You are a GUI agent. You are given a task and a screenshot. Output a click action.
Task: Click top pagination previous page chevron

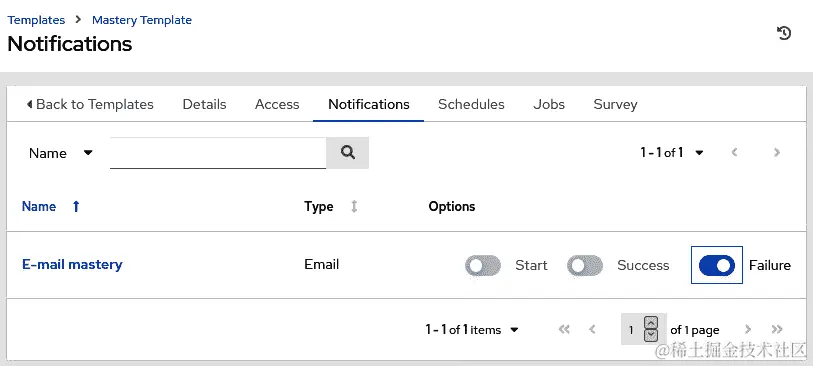(x=734, y=152)
